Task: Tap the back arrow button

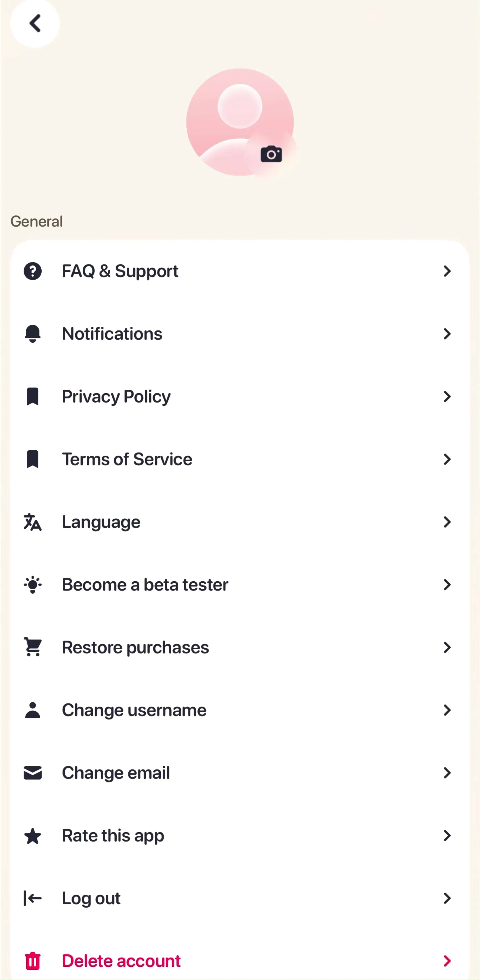Action: pos(35,23)
